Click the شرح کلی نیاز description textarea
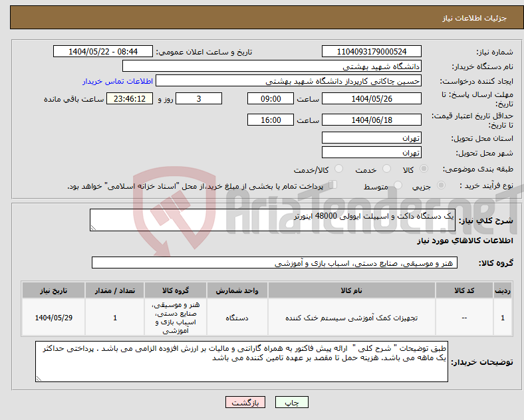The height and width of the screenshot is (420, 524). point(273,220)
